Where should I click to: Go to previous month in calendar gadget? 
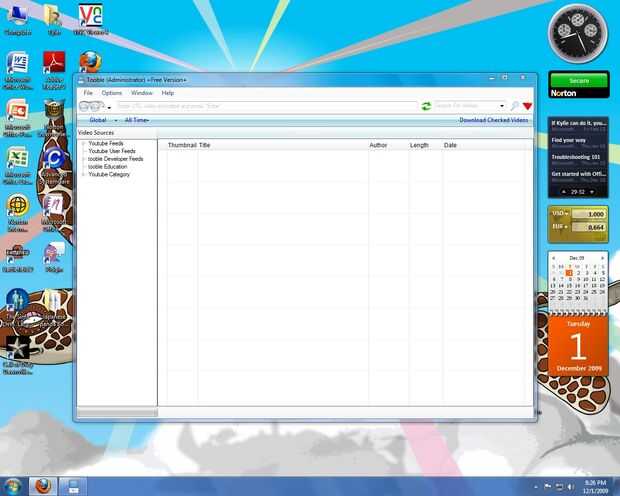coord(554,258)
